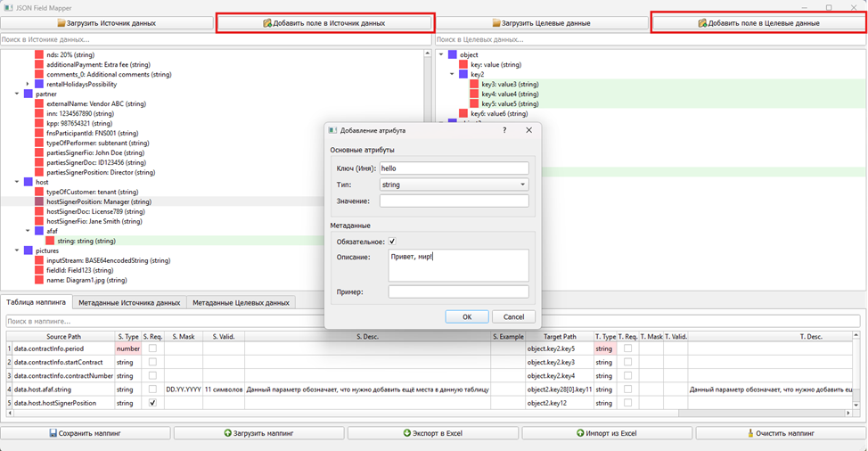Click the blue node icon of target object
This screenshot has width=868, height=451.
(x=453, y=54)
